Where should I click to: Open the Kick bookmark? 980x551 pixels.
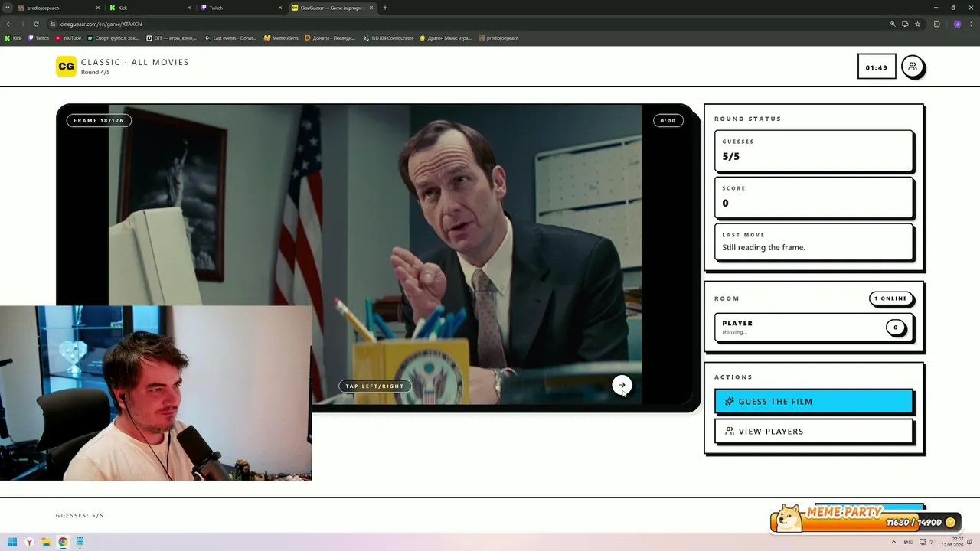pyautogui.click(x=14, y=38)
